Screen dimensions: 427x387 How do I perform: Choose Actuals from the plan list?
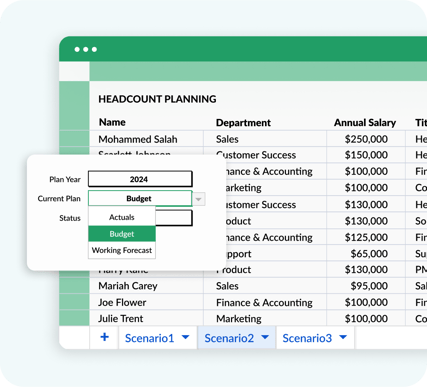(122, 217)
